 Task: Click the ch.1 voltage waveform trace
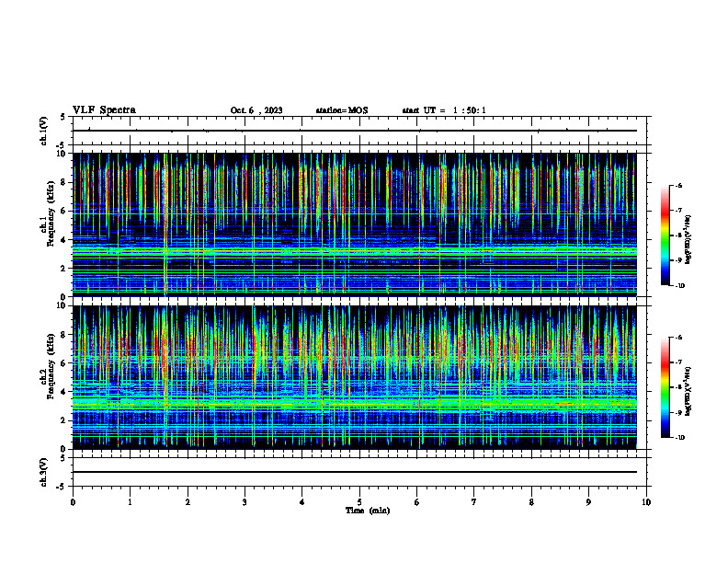tap(355, 131)
